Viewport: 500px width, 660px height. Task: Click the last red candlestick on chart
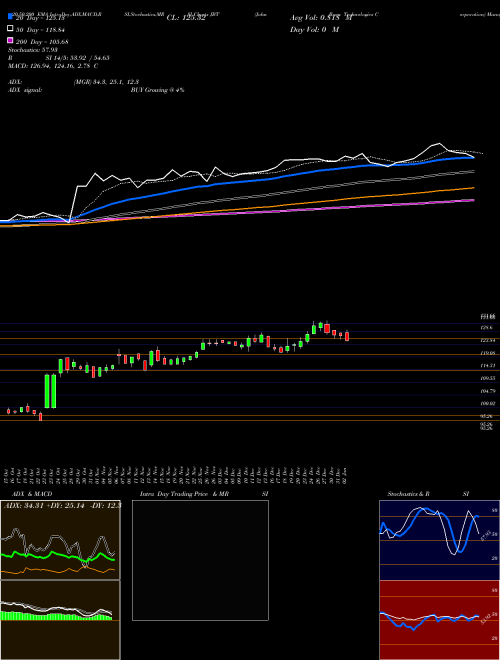coord(347,336)
